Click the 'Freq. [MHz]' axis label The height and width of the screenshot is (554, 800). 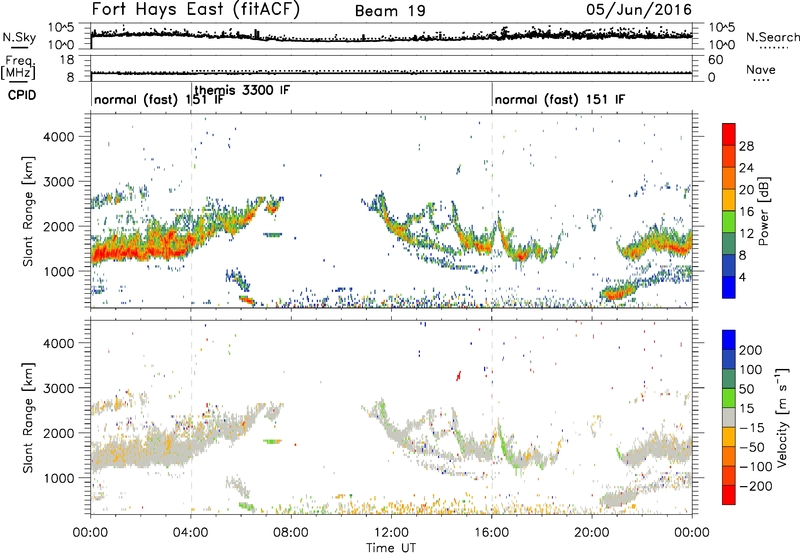(19, 68)
